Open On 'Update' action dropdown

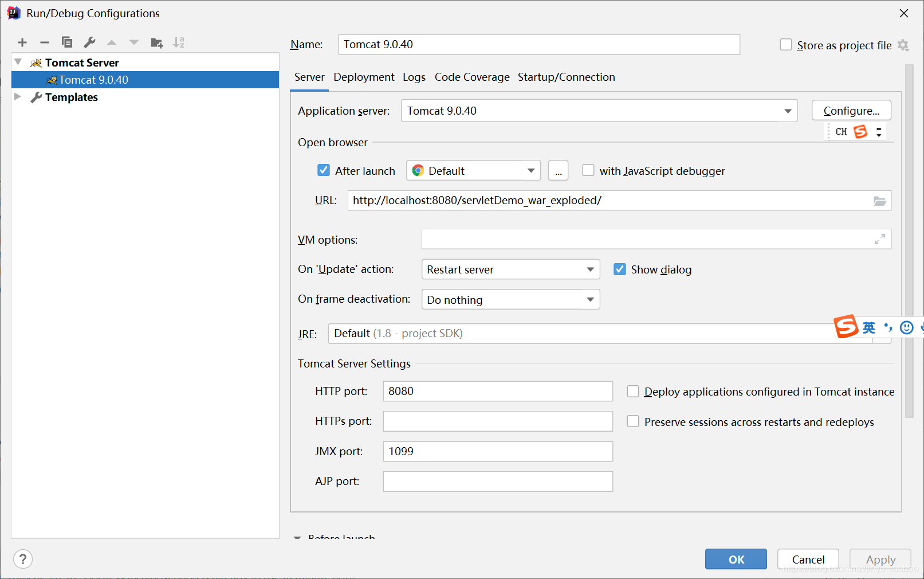[x=510, y=269]
